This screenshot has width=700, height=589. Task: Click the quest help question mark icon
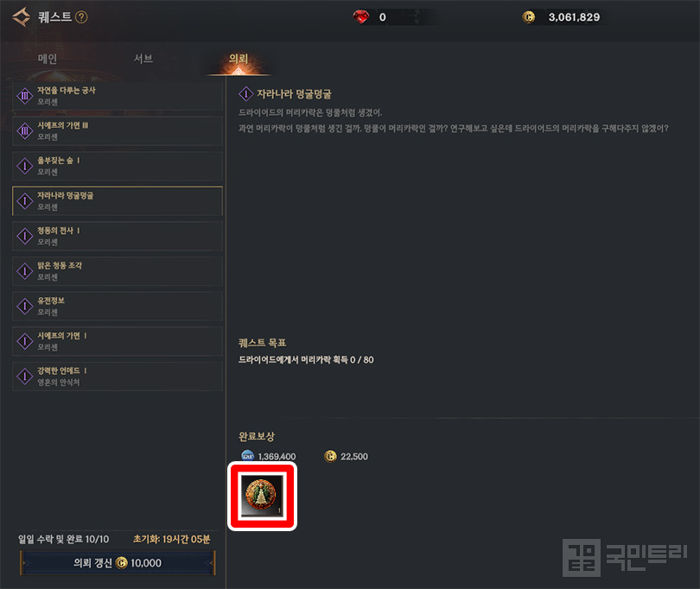coord(81,17)
